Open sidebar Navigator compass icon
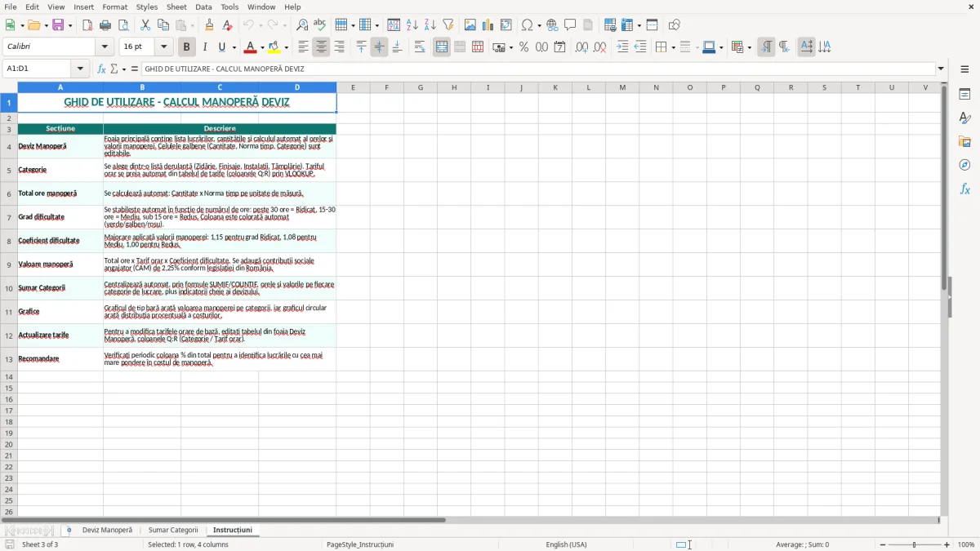980x551 pixels. click(964, 165)
